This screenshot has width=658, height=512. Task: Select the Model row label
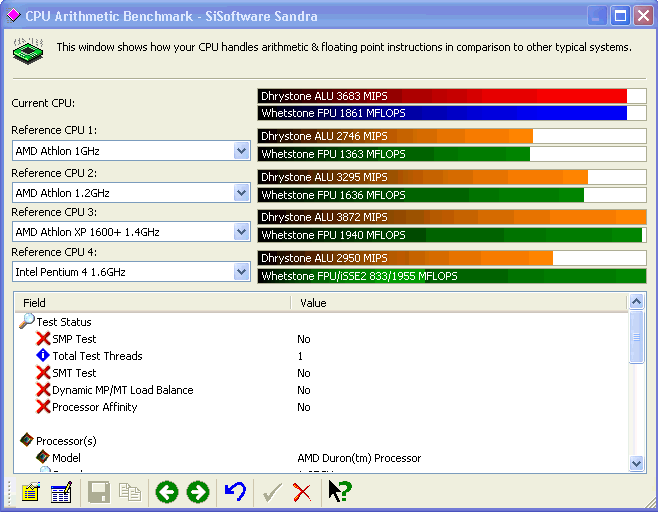(x=66, y=457)
